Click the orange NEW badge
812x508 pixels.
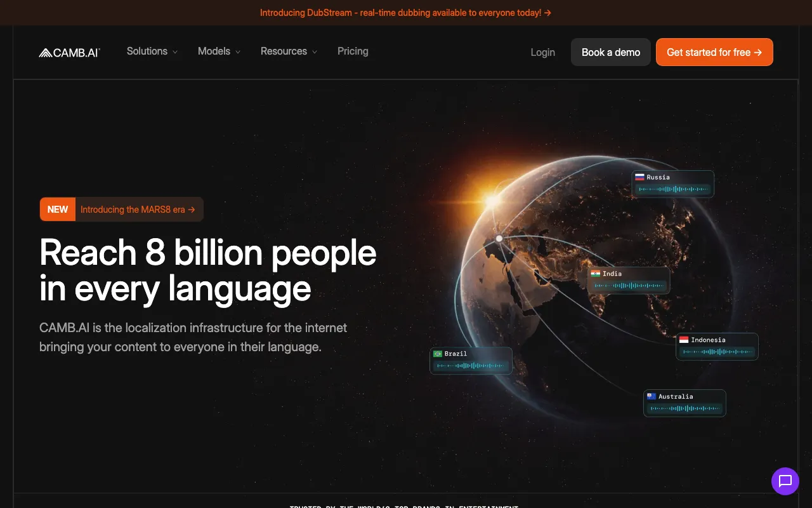[58, 210]
